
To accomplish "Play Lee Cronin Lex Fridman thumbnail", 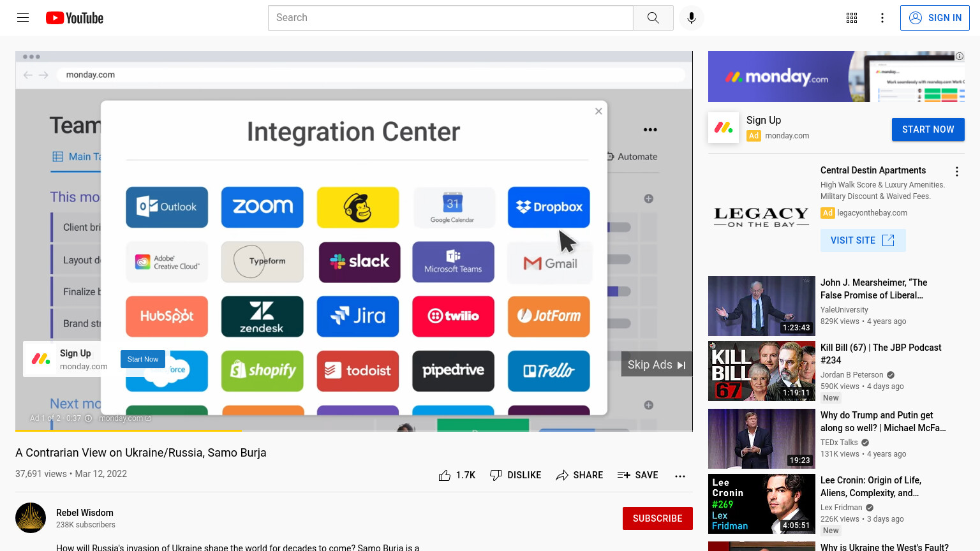I will 762,504.
